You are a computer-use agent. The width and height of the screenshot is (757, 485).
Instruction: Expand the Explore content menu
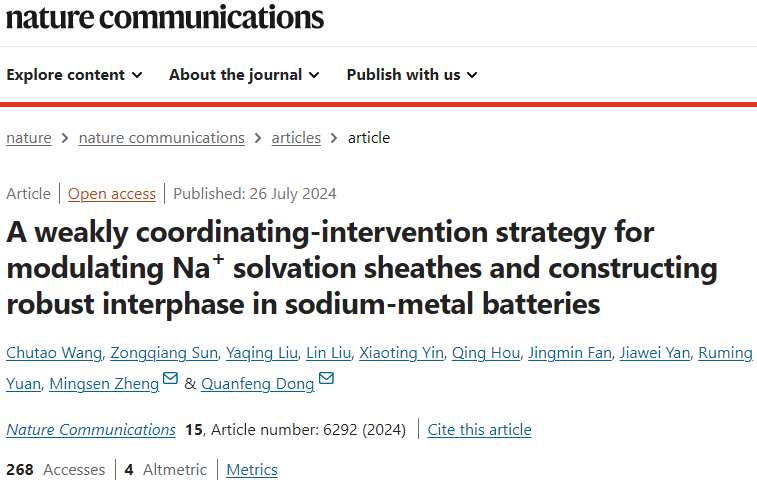click(74, 75)
